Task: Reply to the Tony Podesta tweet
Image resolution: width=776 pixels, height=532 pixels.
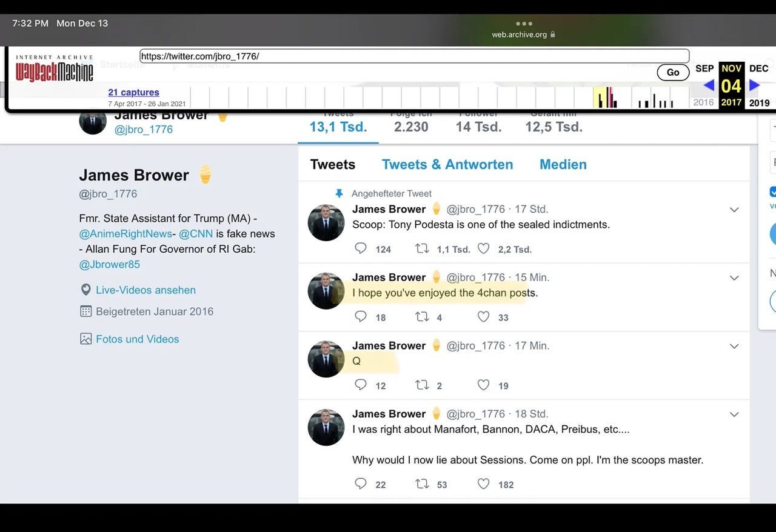Action: pos(361,248)
